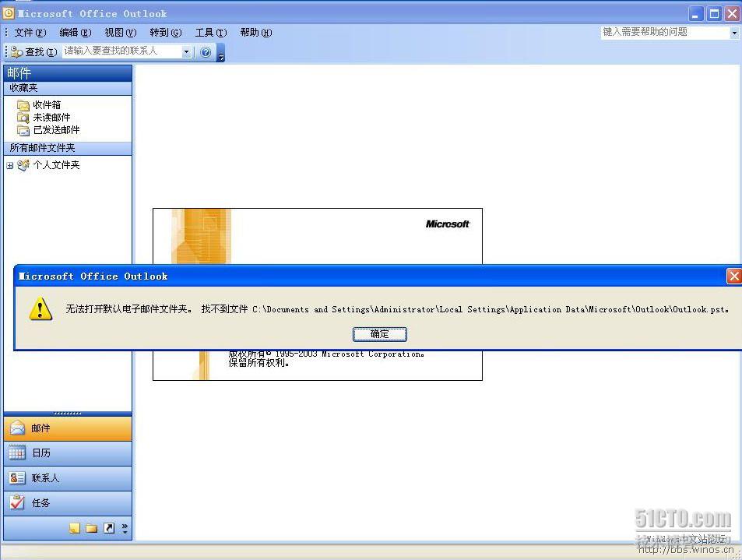Viewport: 742px width, 560px height.
Task: Maximize the Outlook window
Action: pyautogui.click(x=714, y=14)
